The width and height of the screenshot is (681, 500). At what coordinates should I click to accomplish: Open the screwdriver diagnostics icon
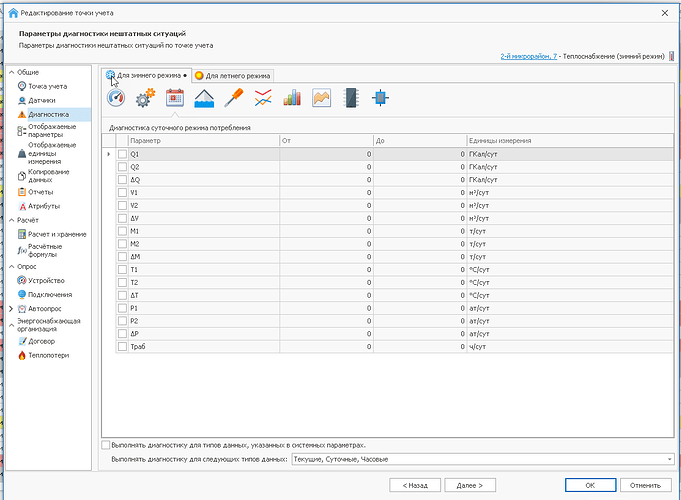(x=233, y=98)
